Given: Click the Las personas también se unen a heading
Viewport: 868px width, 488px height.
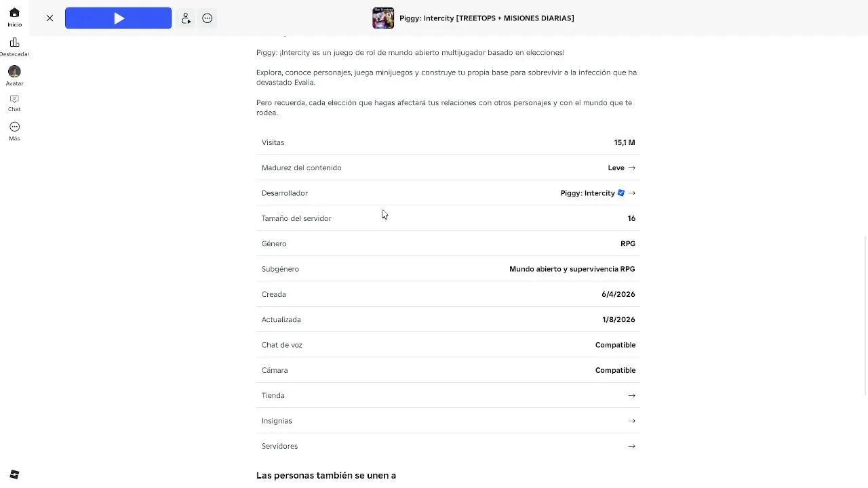Looking at the screenshot, I should click(x=326, y=476).
